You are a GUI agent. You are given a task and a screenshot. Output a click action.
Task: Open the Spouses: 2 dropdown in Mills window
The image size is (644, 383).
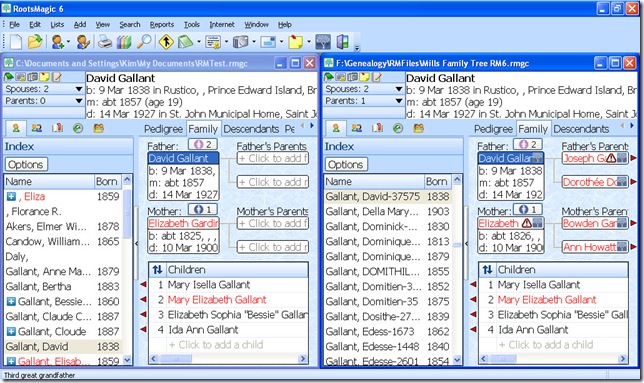399,89
